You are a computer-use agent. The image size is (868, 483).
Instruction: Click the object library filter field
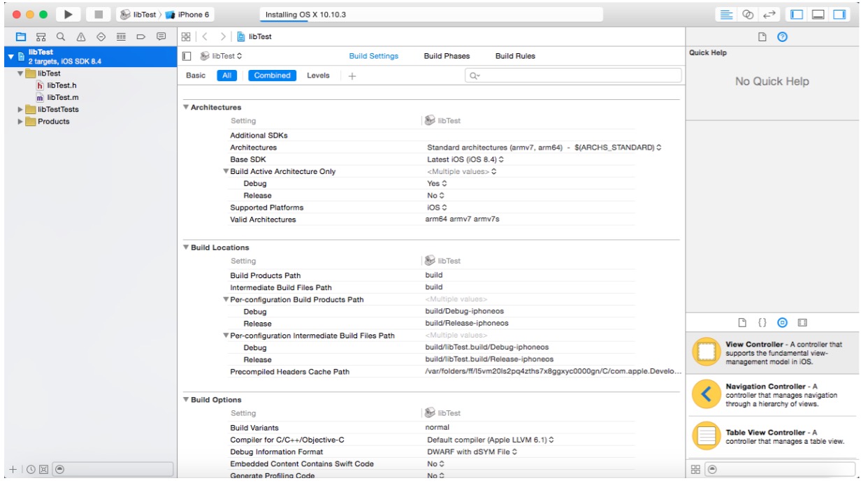pyautogui.click(x=779, y=470)
